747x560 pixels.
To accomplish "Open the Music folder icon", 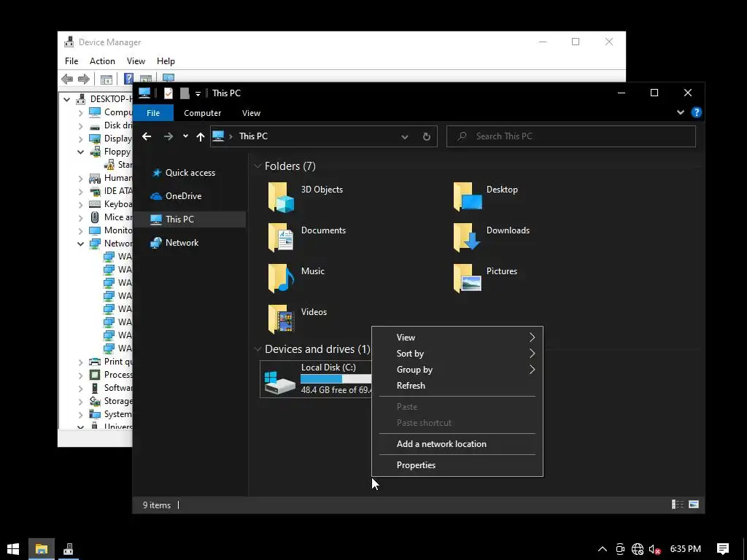I will pos(281,278).
